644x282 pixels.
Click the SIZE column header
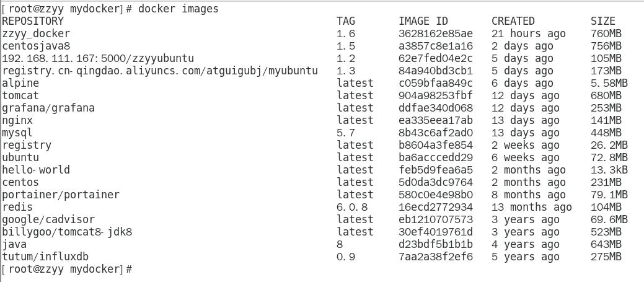(x=602, y=21)
